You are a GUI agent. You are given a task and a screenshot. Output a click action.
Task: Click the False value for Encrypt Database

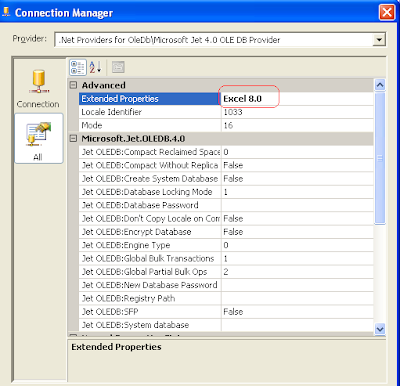297,232
